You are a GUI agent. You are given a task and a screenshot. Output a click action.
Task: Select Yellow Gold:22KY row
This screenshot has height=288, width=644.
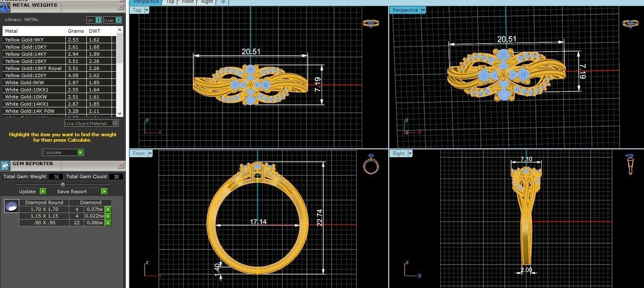[x=60, y=75]
